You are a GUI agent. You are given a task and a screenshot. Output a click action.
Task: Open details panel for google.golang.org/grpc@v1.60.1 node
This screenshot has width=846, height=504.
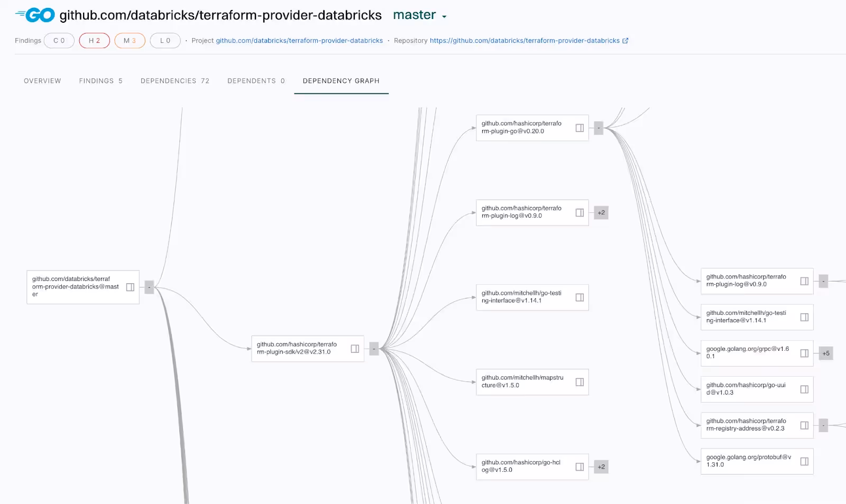point(804,353)
